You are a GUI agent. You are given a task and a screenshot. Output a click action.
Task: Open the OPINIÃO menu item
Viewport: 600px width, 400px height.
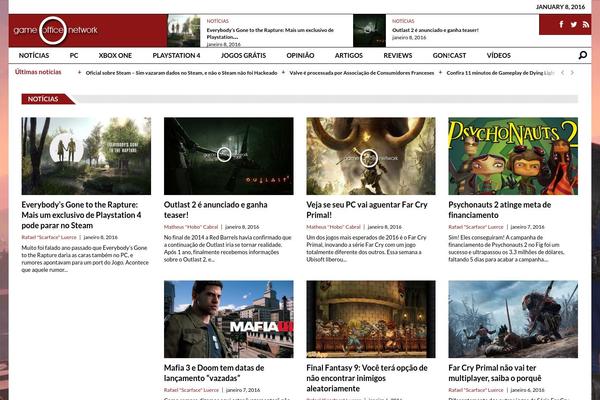300,56
